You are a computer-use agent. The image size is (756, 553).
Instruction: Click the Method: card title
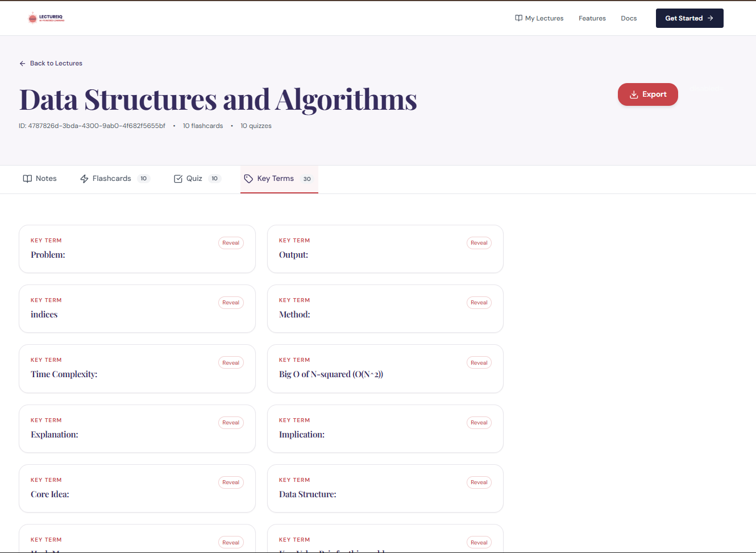294,315
